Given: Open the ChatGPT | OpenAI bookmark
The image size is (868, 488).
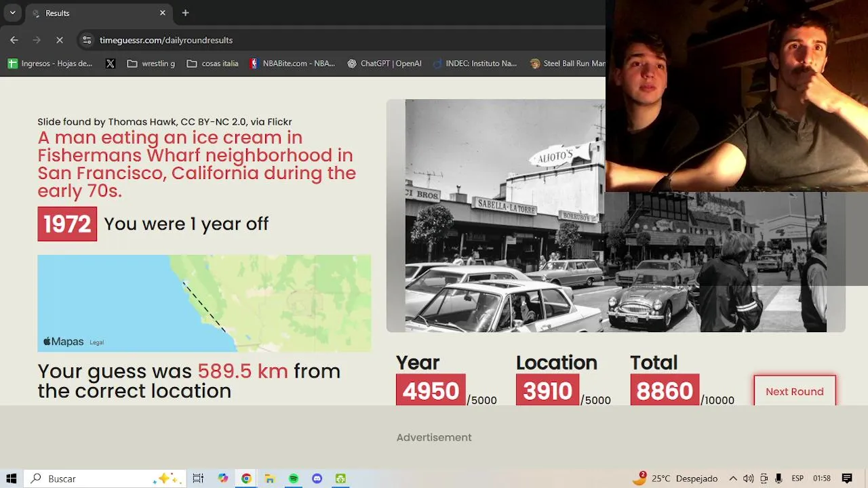Looking at the screenshot, I should pos(384,64).
